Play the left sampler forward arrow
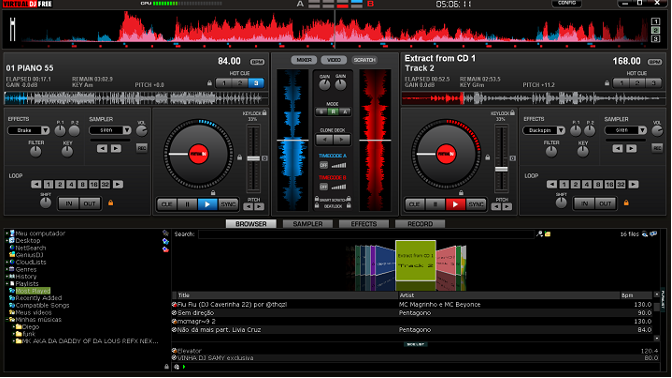The image size is (672, 378). pos(116,148)
